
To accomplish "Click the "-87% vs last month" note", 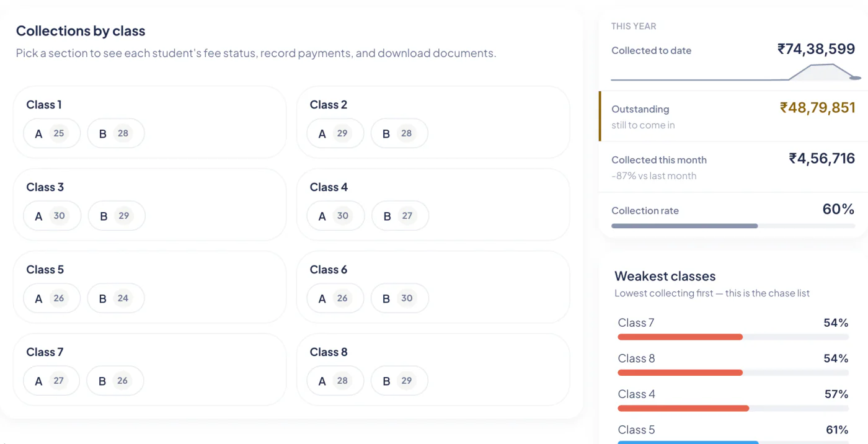I will (x=653, y=176).
